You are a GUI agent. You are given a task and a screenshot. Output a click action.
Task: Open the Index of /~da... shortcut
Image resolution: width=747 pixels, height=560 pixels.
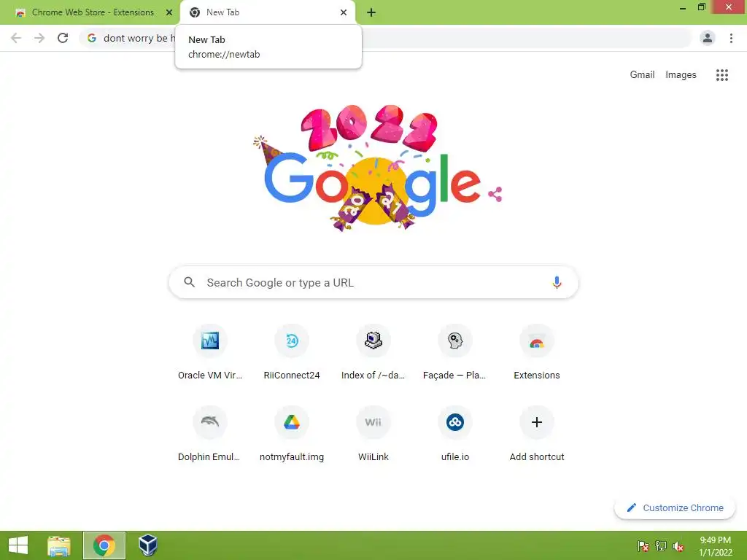point(373,353)
